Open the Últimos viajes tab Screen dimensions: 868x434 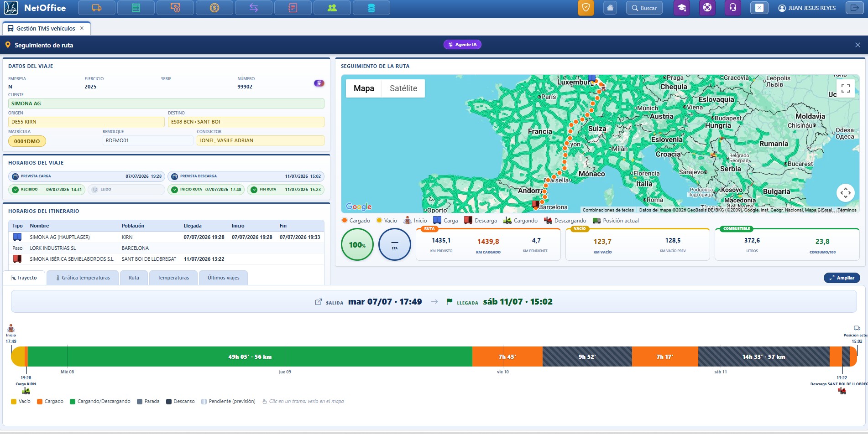(x=224, y=278)
